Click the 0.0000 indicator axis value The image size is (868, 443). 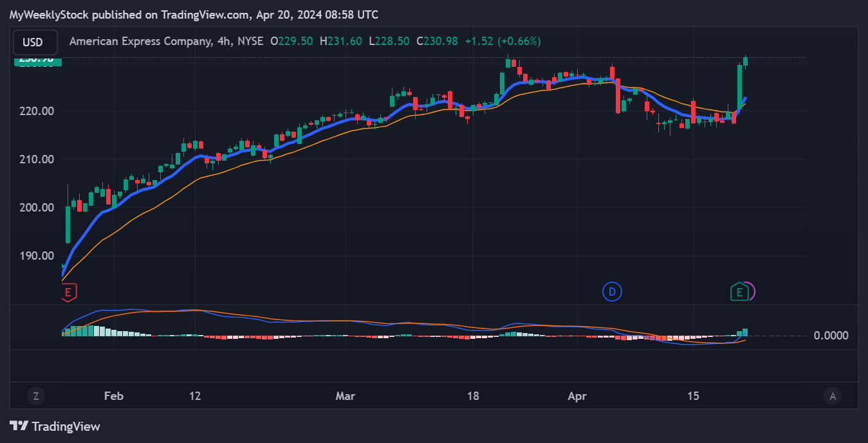[831, 335]
